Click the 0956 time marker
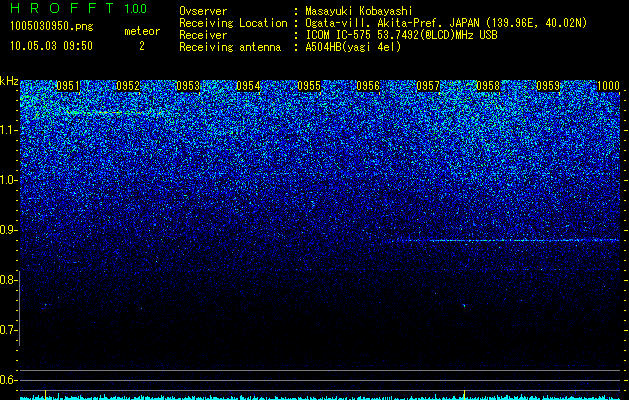 368,86
